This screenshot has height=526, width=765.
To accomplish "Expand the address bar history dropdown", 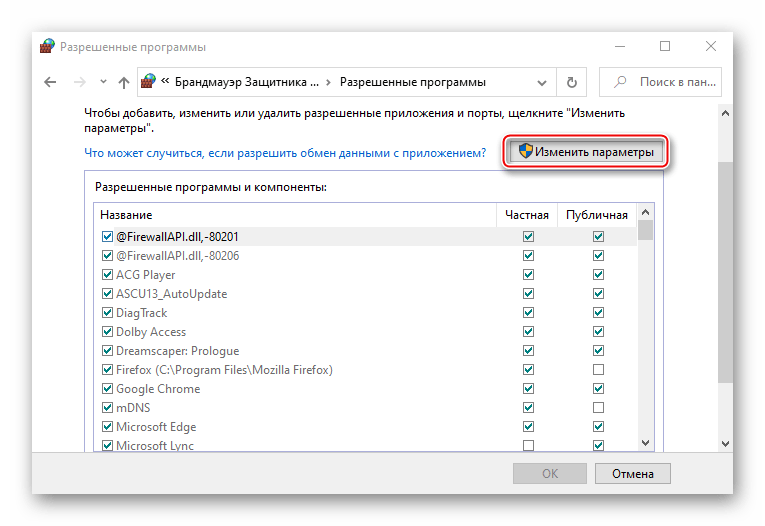I will (x=542, y=82).
